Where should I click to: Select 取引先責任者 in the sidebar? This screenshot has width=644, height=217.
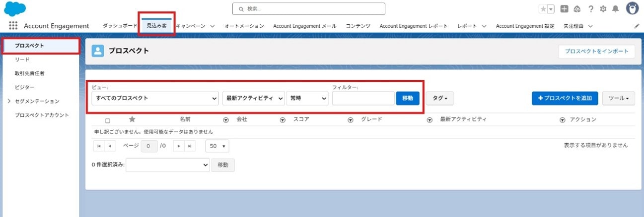[30, 73]
